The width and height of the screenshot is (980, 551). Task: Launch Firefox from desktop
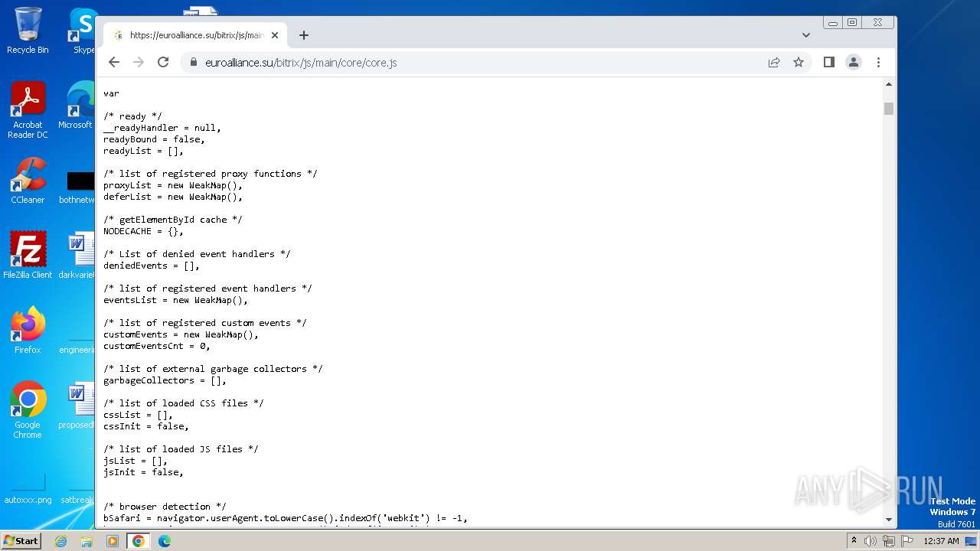pos(28,331)
